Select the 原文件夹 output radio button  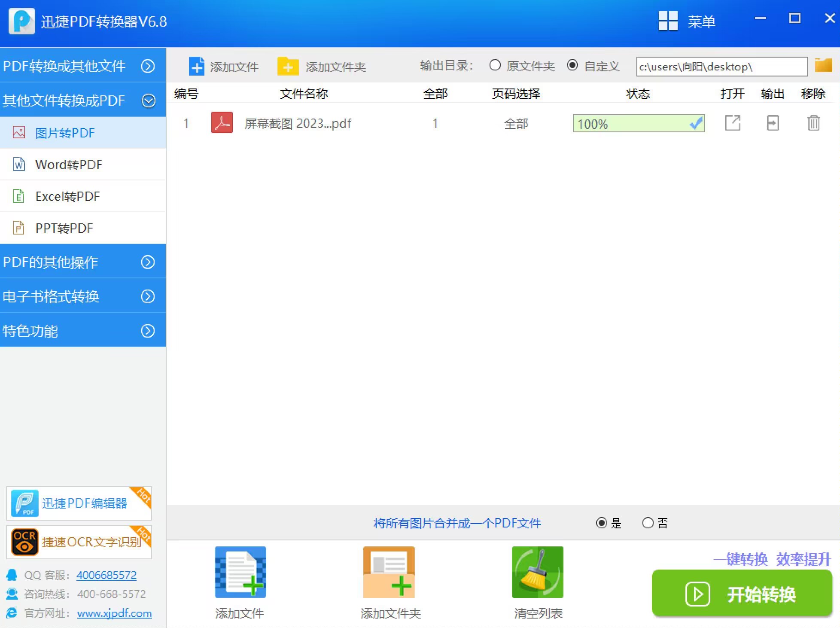click(x=495, y=65)
